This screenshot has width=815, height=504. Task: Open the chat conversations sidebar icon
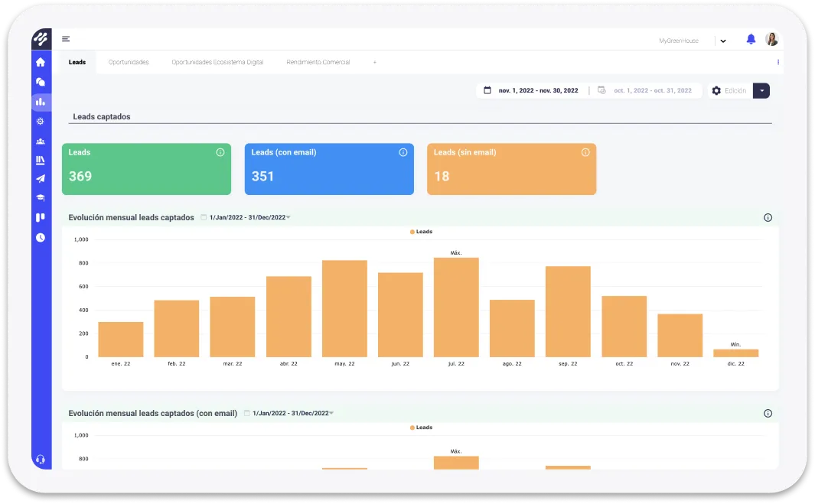pyautogui.click(x=41, y=82)
